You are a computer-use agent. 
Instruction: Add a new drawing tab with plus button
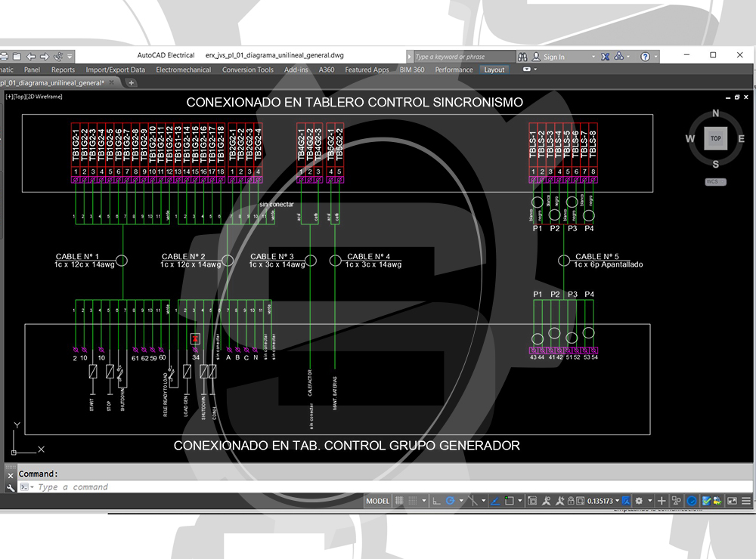click(x=132, y=83)
